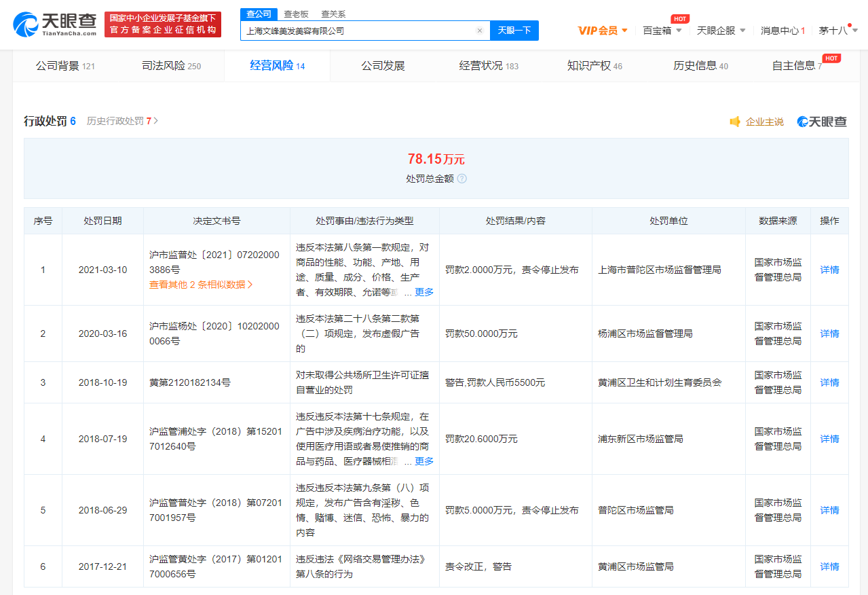
Task: Open 详情 for the 2018-07-19 penalty
Action: pyautogui.click(x=829, y=439)
